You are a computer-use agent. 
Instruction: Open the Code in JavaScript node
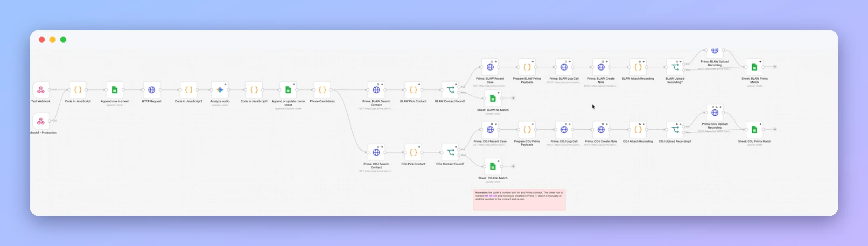point(78,90)
